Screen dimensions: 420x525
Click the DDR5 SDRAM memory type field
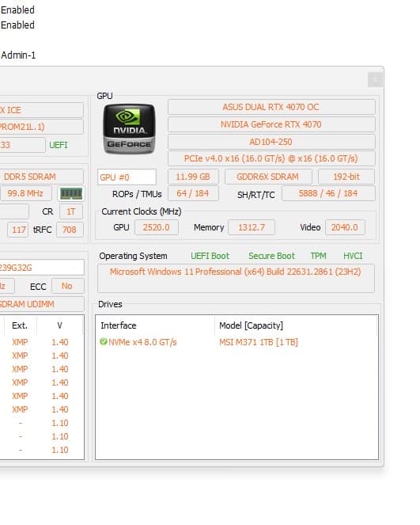[x=42, y=177]
